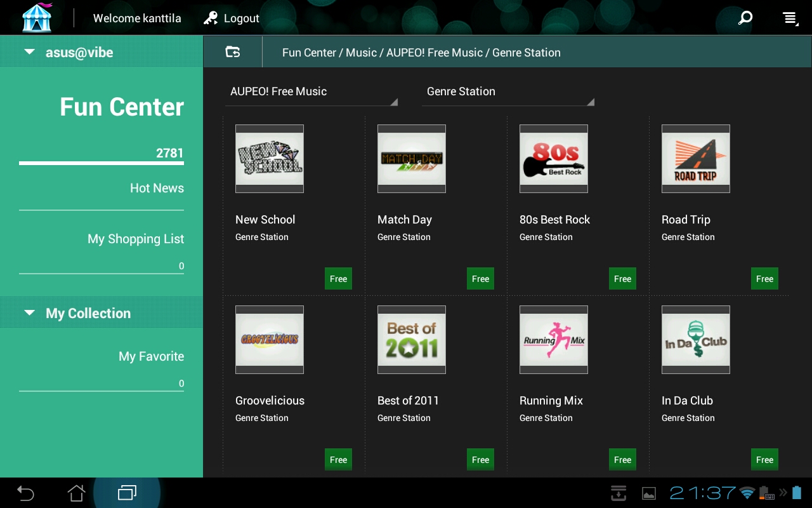Open the download notification icon in status bar
The width and height of the screenshot is (812, 508).
click(x=619, y=493)
